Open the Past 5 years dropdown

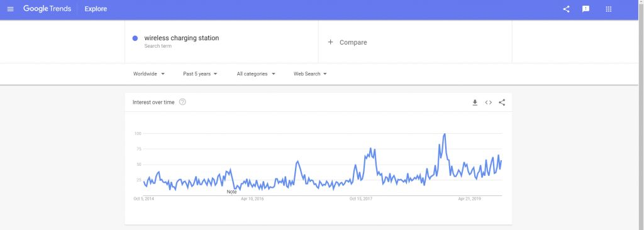pyautogui.click(x=200, y=74)
